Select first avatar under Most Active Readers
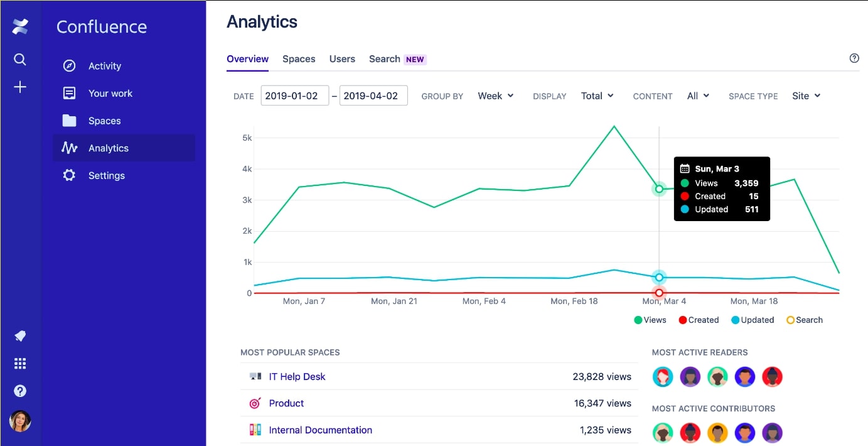Image resolution: width=868 pixels, height=446 pixels. [663, 377]
